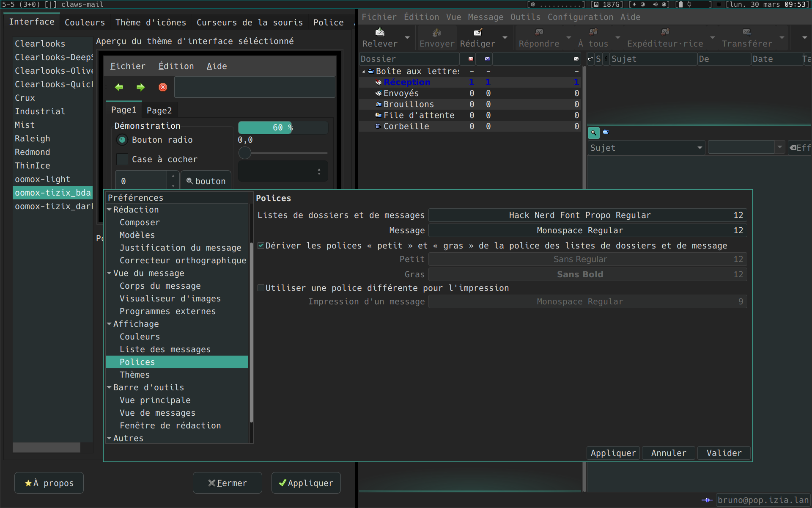Choose Hack Nerd Font Propo folder list font
The image size is (812, 508).
click(579, 215)
